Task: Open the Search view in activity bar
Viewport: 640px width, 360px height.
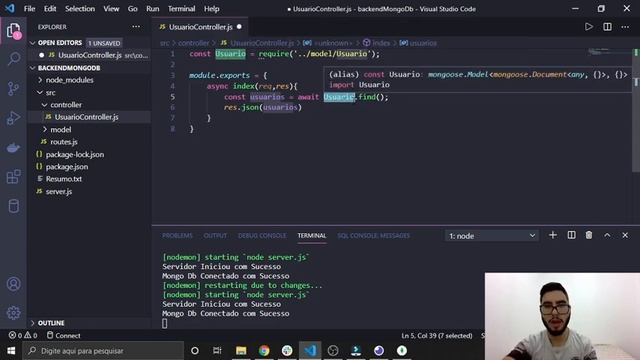Action: (13, 60)
